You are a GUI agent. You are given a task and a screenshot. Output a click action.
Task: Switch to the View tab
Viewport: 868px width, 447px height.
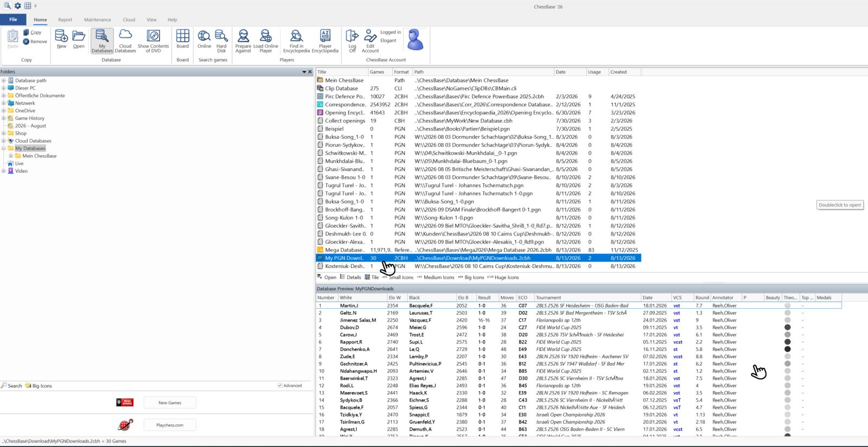point(151,20)
